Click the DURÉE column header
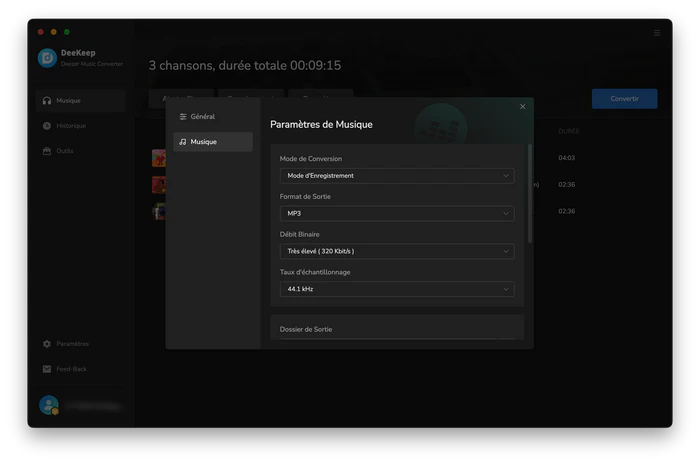 click(569, 131)
